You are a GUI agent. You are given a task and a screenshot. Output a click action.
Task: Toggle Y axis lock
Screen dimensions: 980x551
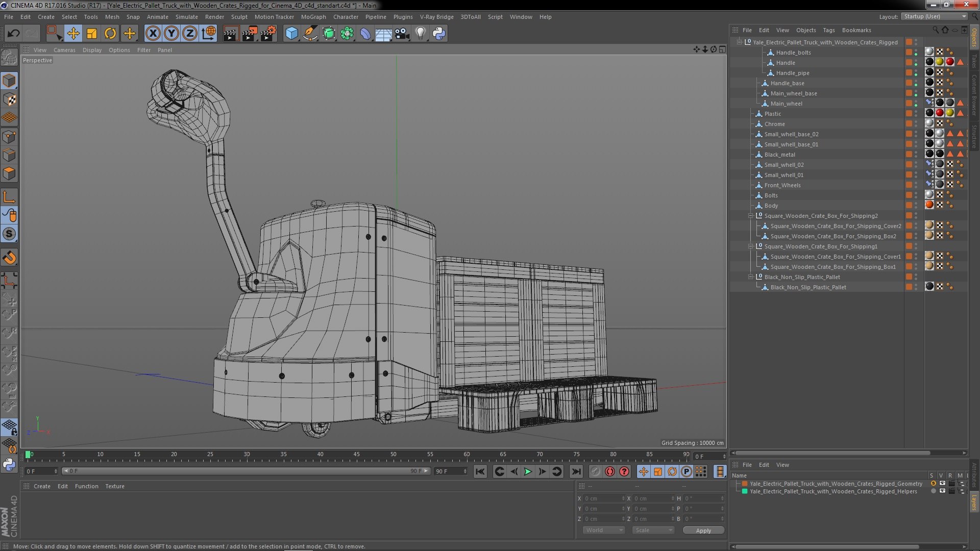[x=171, y=34]
